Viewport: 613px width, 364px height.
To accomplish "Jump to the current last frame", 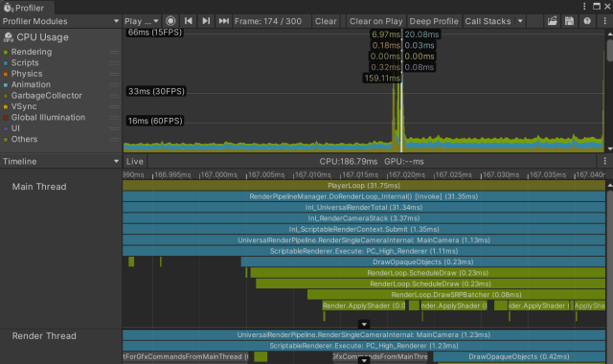I will coord(223,21).
